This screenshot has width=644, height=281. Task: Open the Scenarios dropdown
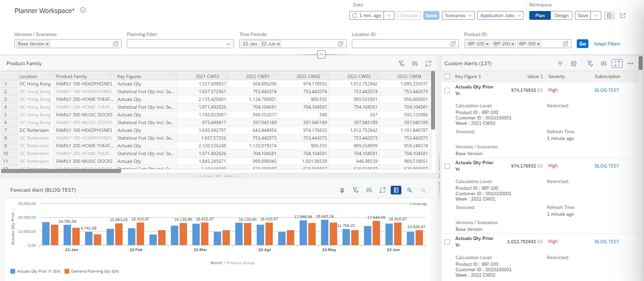[458, 16]
